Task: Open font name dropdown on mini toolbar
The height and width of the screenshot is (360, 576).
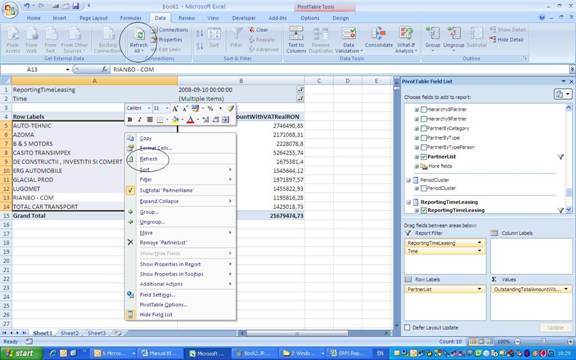Action: point(149,108)
